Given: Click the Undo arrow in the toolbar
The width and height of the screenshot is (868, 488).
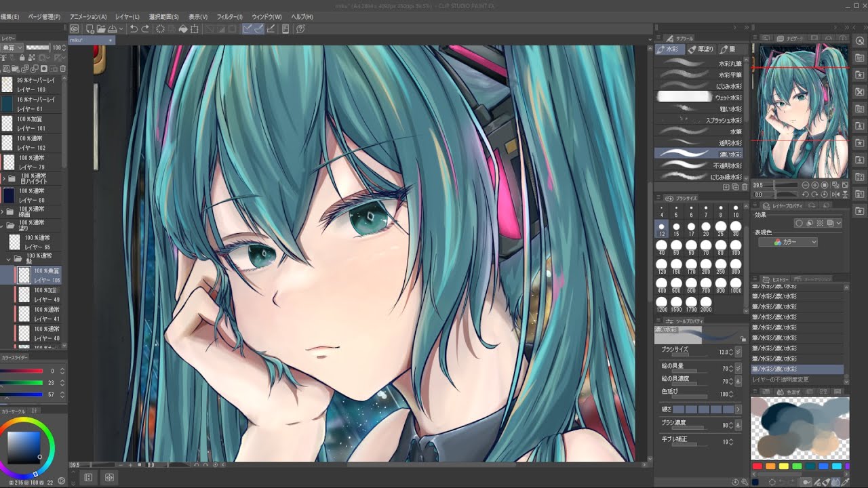Looking at the screenshot, I should point(134,29).
